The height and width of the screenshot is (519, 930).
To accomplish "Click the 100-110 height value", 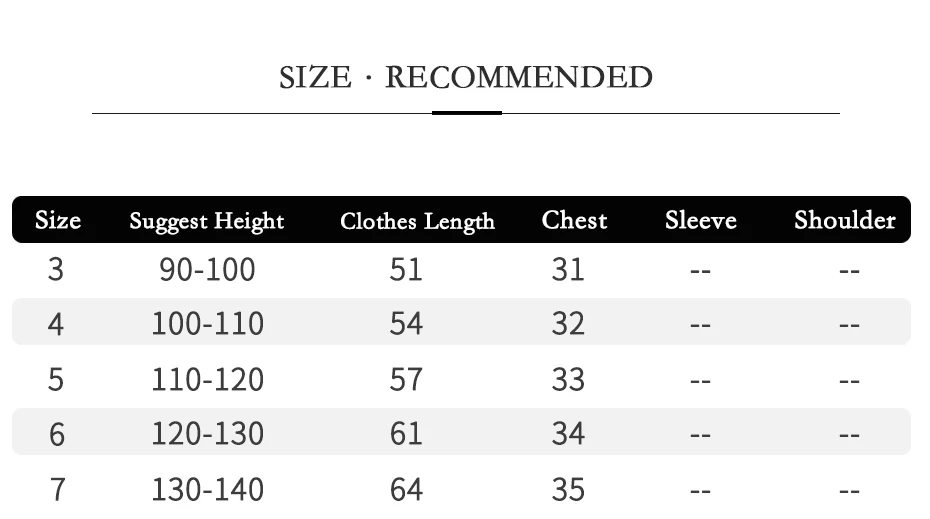I will (x=208, y=324).
